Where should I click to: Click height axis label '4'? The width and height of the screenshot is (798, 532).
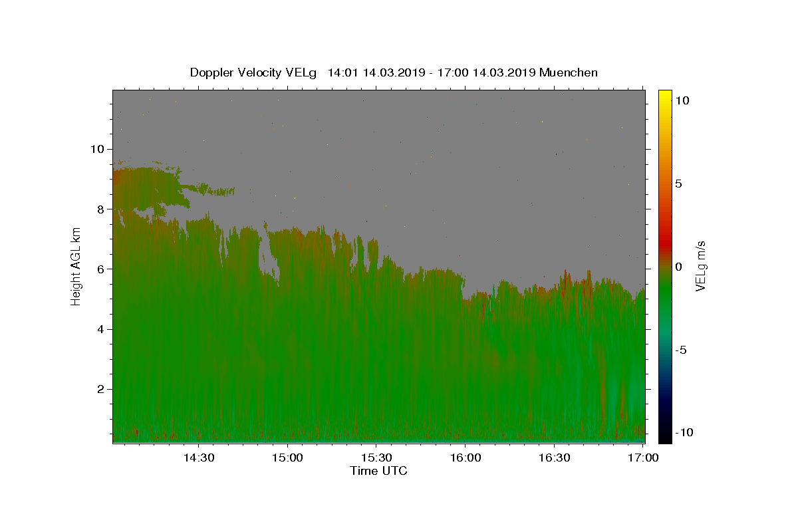[100, 329]
